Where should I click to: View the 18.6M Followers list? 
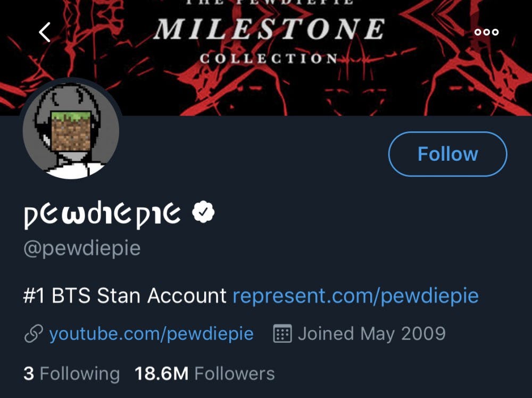205,374
